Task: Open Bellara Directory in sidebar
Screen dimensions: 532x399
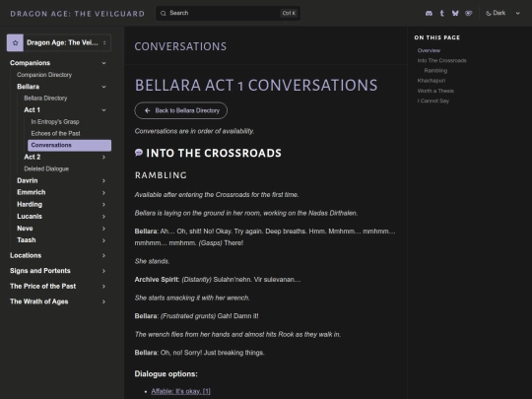Action: pyautogui.click(x=45, y=99)
